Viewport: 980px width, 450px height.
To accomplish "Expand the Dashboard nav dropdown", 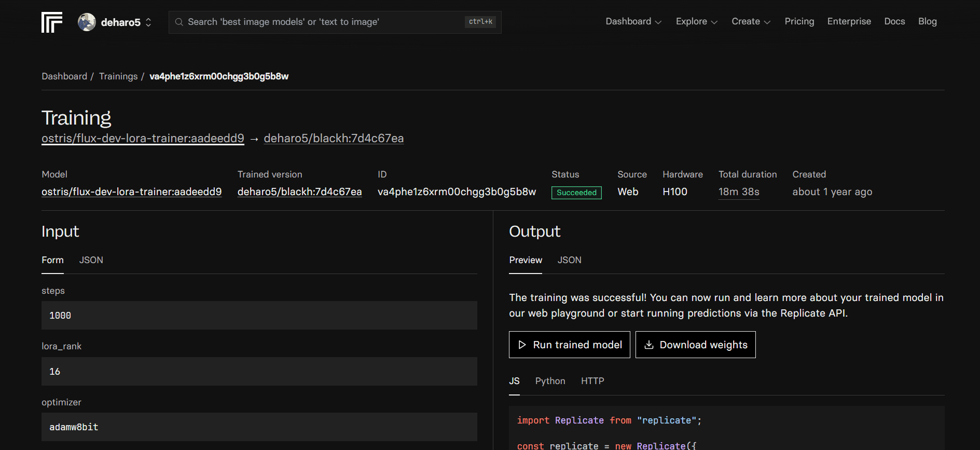I will (633, 22).
